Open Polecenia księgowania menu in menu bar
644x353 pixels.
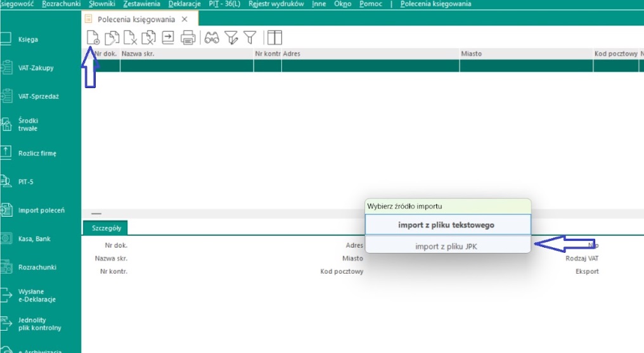point(435,4)
